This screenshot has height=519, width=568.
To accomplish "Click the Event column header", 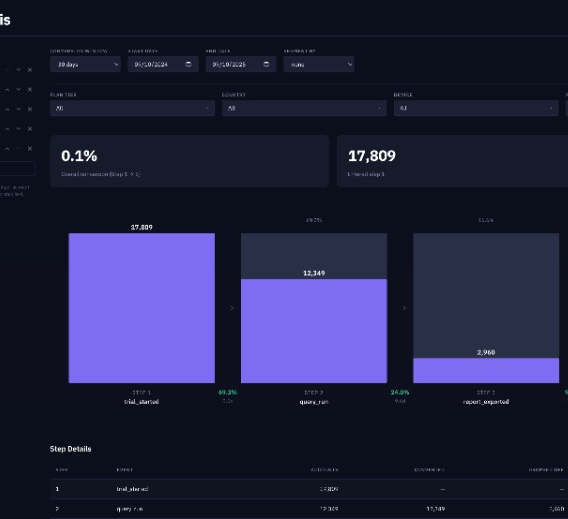I will pos(124,470).
